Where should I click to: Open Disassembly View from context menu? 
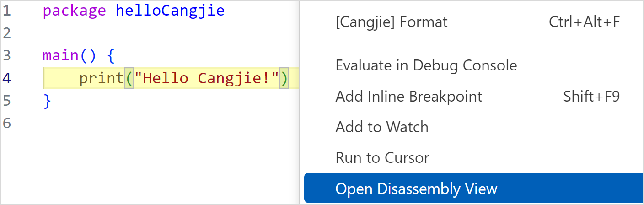tap(416, 189)
